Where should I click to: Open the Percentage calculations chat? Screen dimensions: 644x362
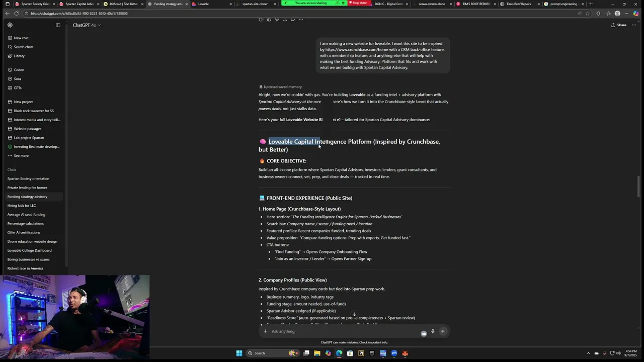click(26, 223)
